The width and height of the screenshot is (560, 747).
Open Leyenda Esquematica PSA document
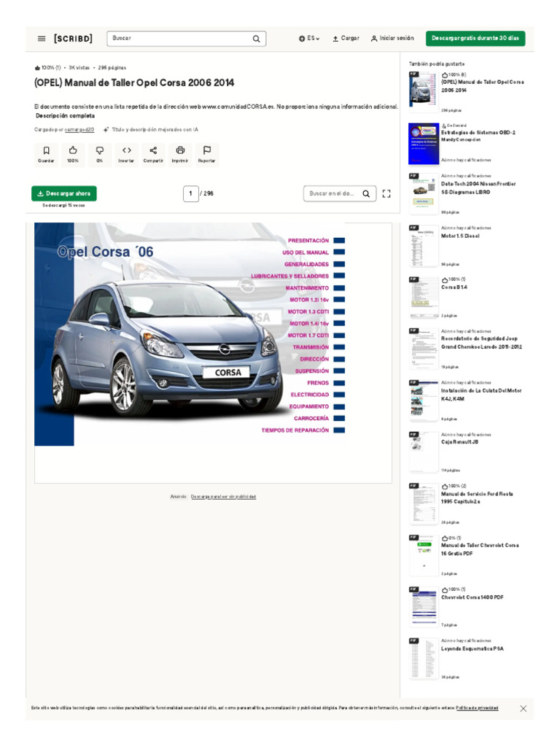tap(472, 649)
